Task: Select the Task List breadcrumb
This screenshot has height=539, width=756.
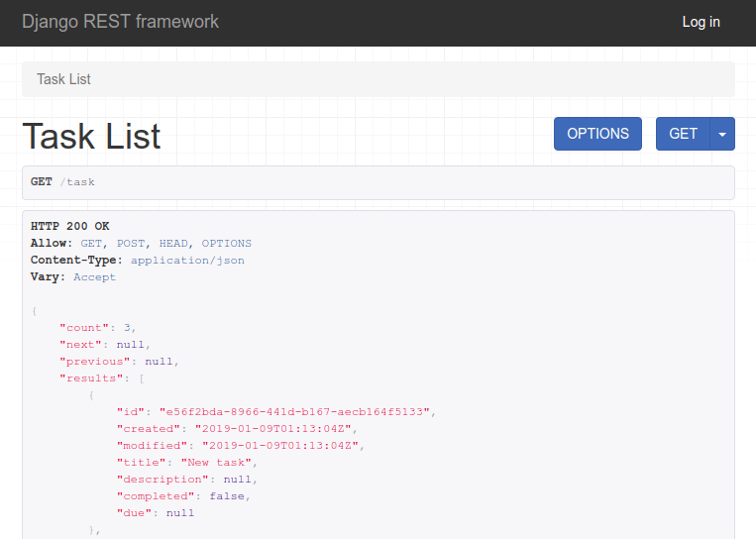Action: pyautogui.click(x=63, y=79)
